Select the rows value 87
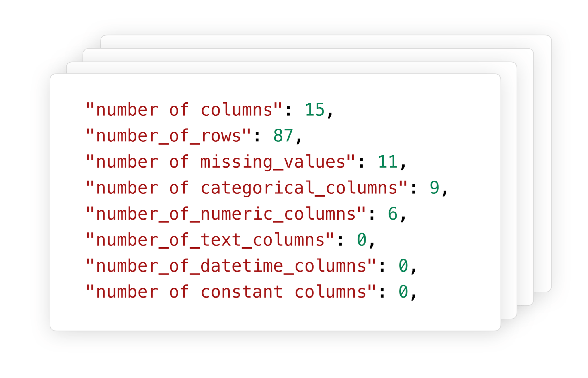The height and width of the screenshot is (378, 588). pyautogui.click(x=283, y=136)
